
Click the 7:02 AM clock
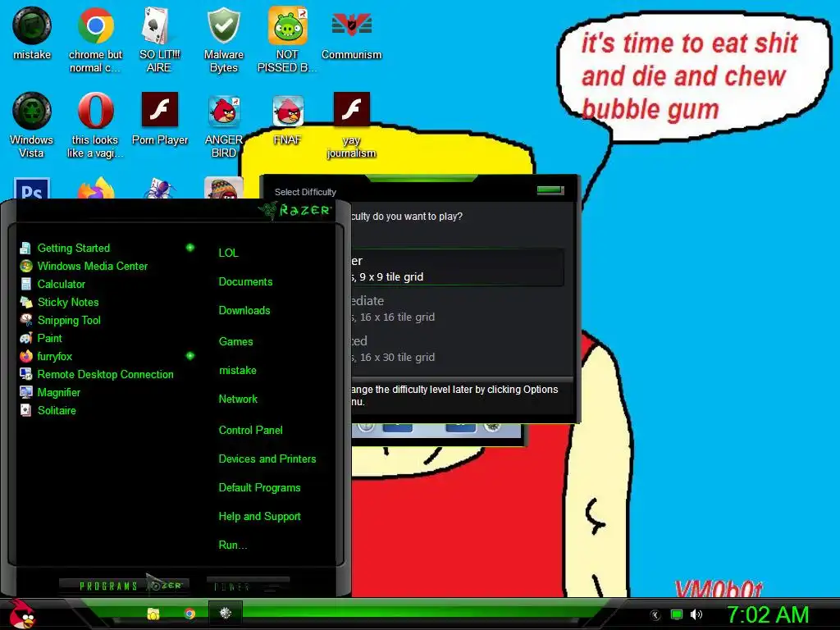pyautogui.click(x=767, y=614)
